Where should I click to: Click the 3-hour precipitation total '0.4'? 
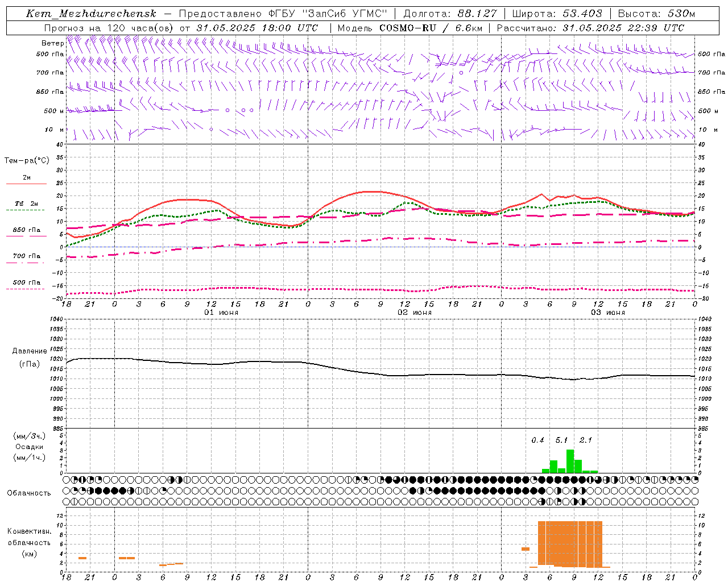(x=537, y=440)
